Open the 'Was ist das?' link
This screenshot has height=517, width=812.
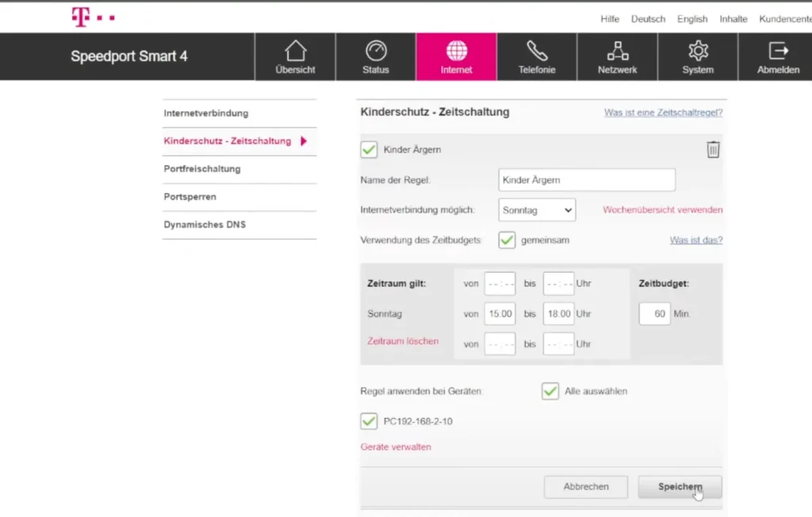coord(696,239)
